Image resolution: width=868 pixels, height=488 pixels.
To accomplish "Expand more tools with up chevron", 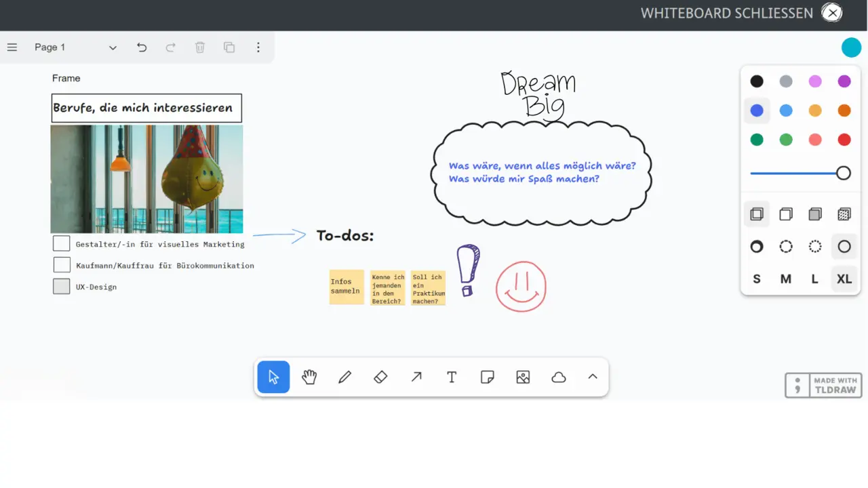I will tap(593, 377).
